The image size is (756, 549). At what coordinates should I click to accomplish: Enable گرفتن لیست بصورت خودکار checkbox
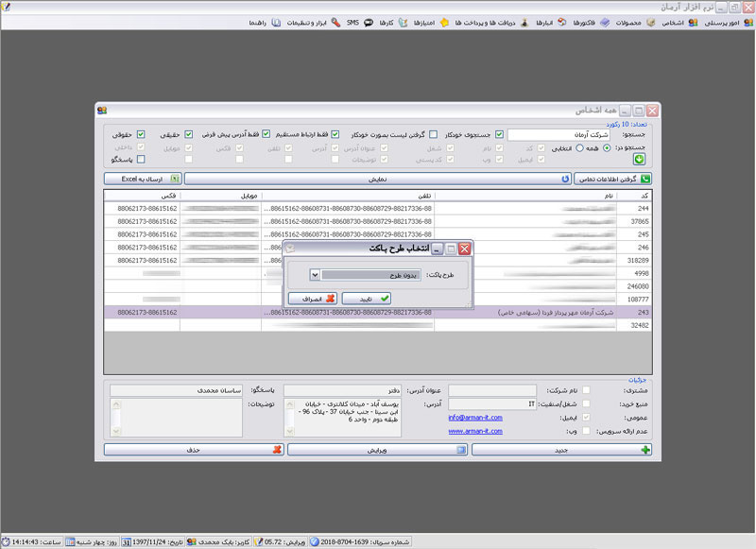pyautogui.click(x=434, y=134)
